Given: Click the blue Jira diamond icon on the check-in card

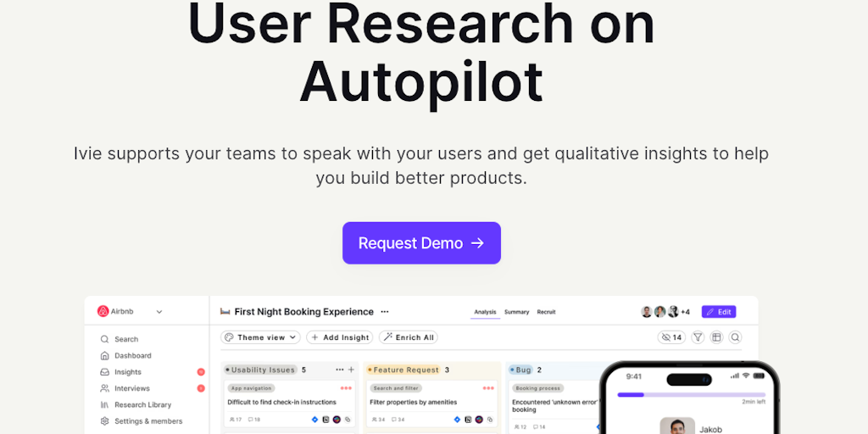Looking at the screenshot, I should click(315, 420).
